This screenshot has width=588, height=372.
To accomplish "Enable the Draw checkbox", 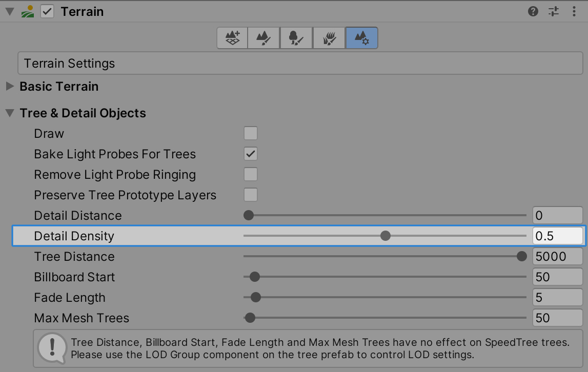I will tap(250, 133).
